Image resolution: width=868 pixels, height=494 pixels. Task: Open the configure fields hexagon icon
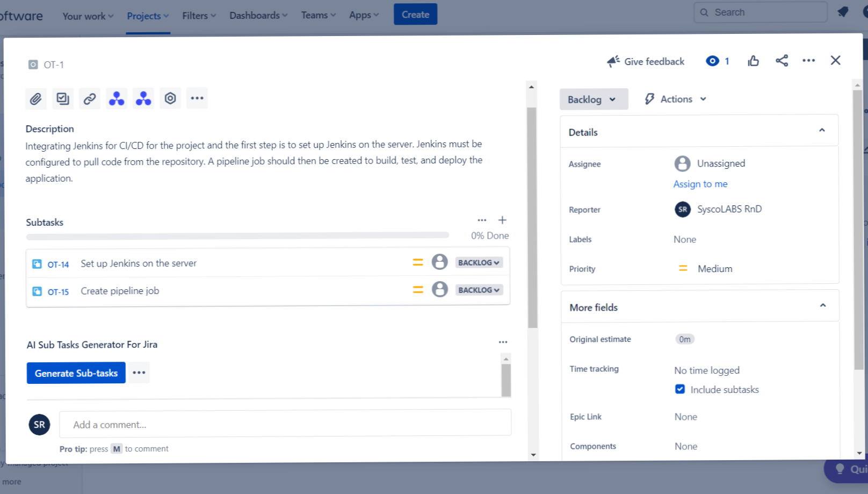pos(170,98)
